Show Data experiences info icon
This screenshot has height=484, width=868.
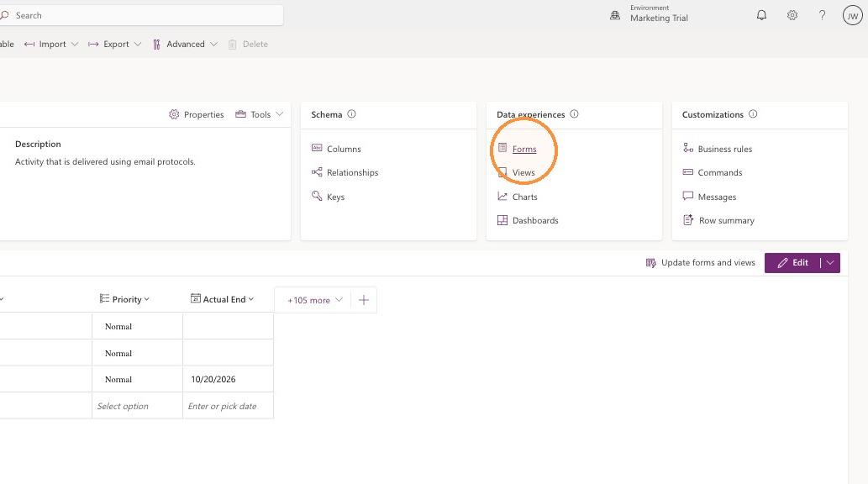tap(574, 114)
